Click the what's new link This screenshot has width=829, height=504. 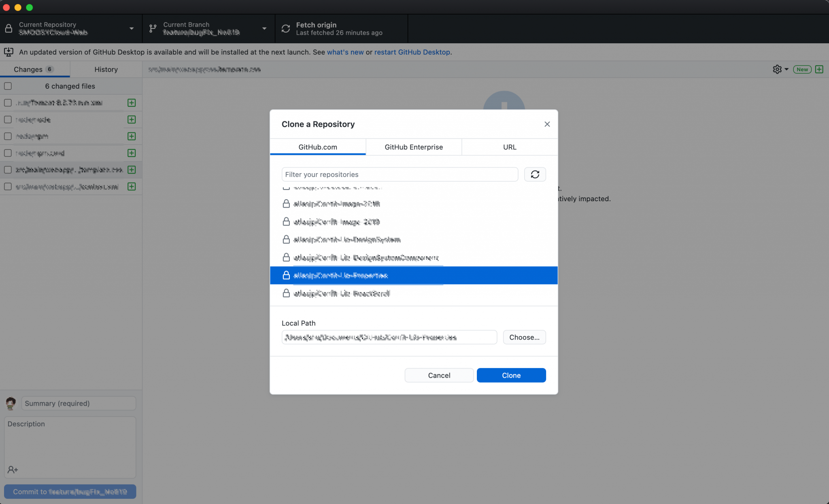(345, 52)
